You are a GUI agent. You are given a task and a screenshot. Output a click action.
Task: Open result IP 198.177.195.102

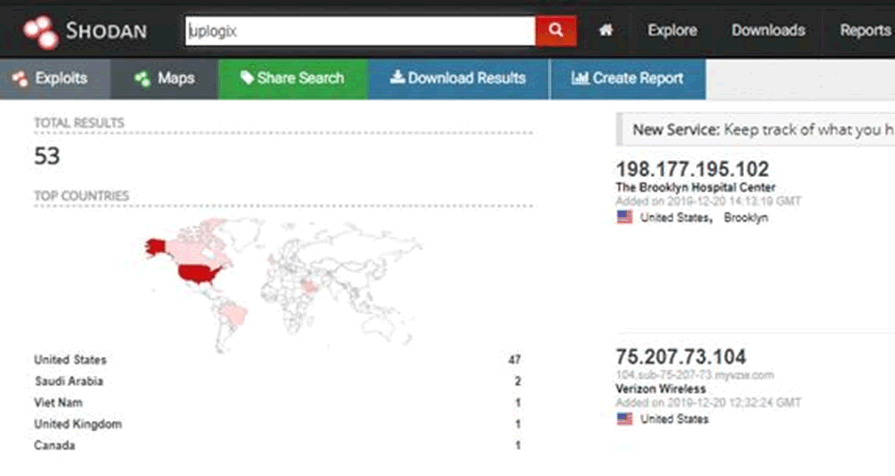(692, 169)
